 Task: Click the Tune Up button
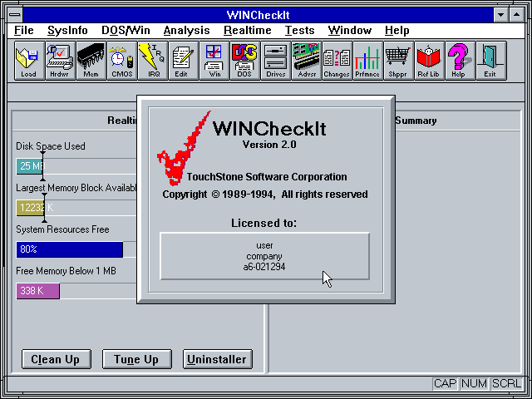click(136, 359)
